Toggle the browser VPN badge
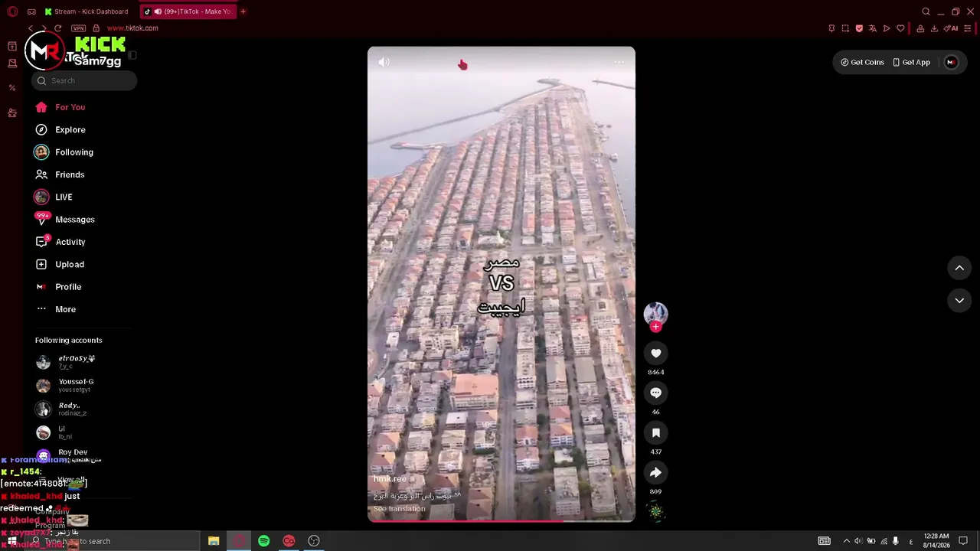The width and height of the screenshot is (980, 551). point(78,28)
